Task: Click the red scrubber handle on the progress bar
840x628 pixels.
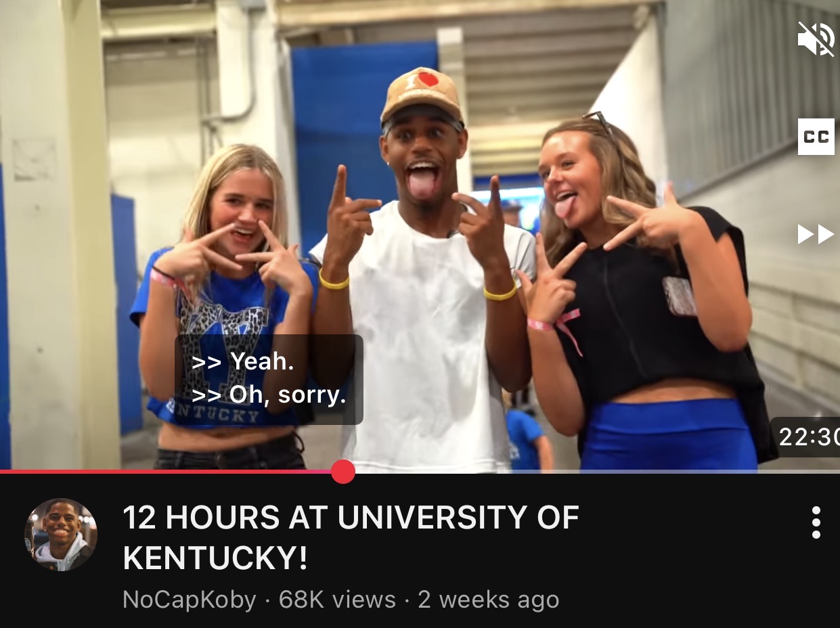Action: pyautogui.click(x=343, y=472)
